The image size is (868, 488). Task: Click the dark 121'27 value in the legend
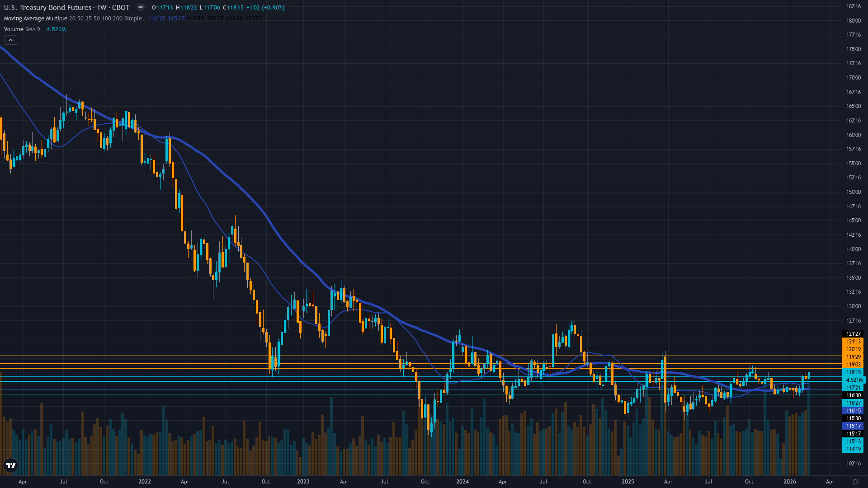254,19
